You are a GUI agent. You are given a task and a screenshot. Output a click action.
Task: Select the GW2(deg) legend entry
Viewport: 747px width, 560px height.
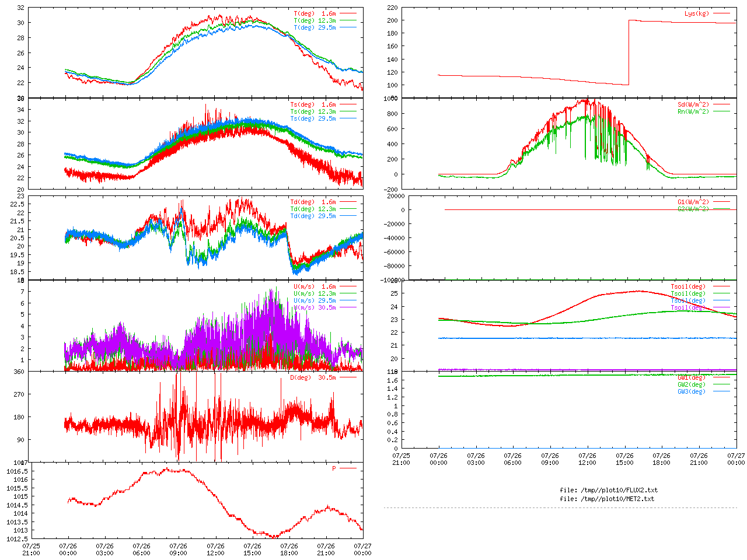692,385
